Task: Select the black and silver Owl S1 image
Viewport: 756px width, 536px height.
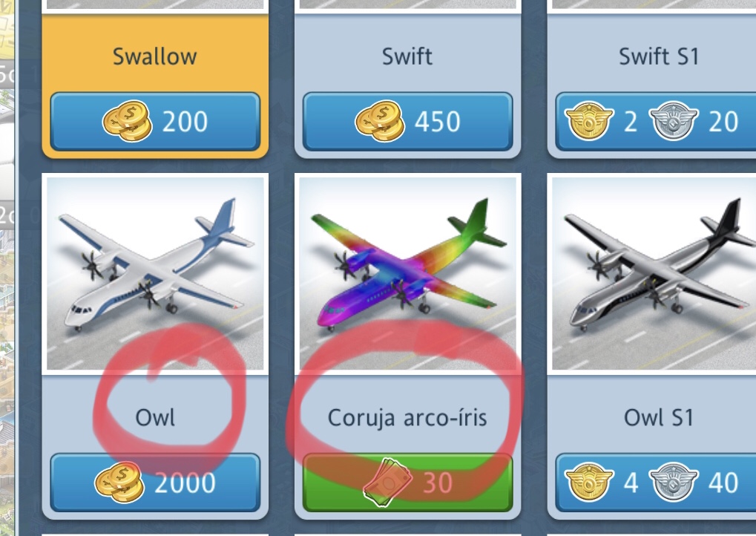Action: [654, 273]
